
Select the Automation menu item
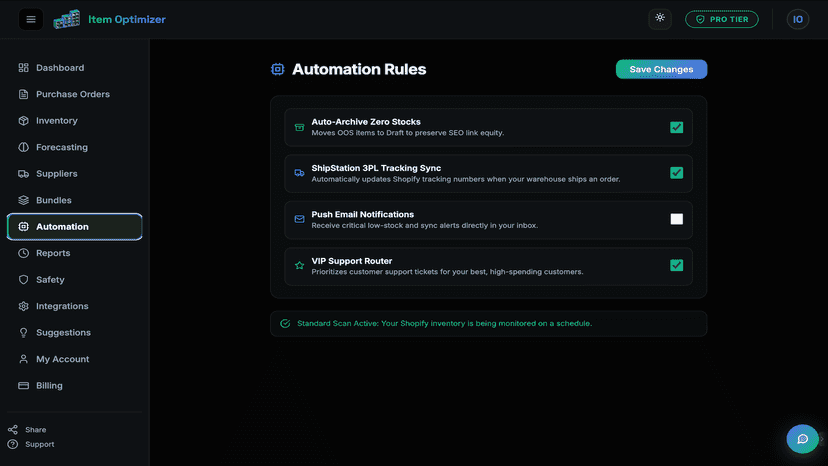click(x=74, y=227)
